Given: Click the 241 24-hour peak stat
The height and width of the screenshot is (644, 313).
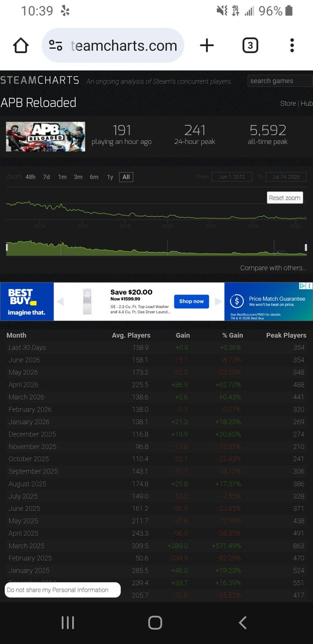Looking at the screenshot, I should [x=195, y=134].
